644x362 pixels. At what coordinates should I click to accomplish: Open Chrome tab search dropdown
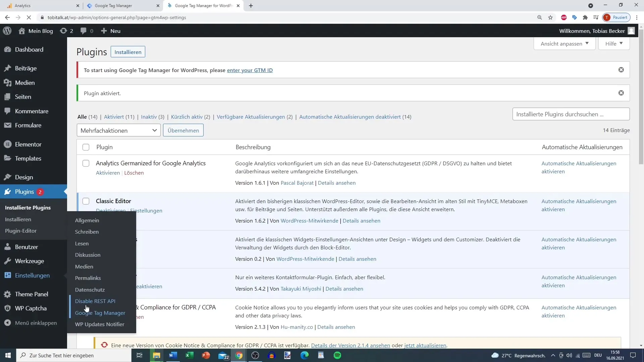[x=591, y=6]
